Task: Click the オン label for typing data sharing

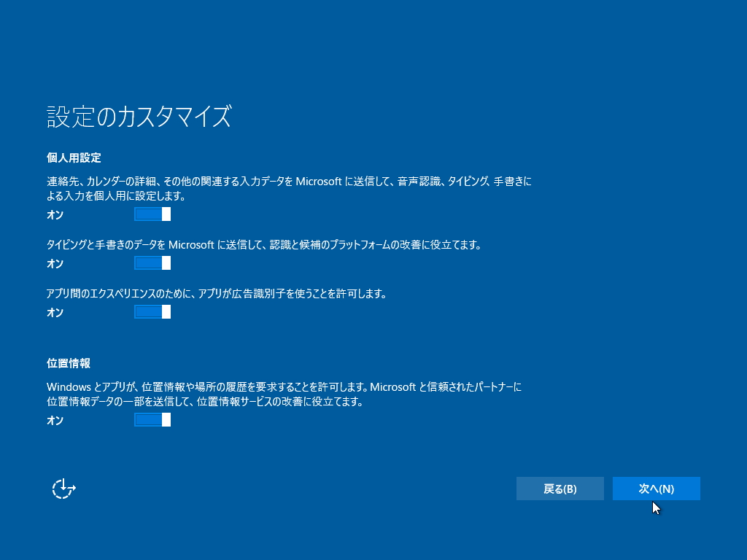Action: pyautogui.click(x=55, y=263)
